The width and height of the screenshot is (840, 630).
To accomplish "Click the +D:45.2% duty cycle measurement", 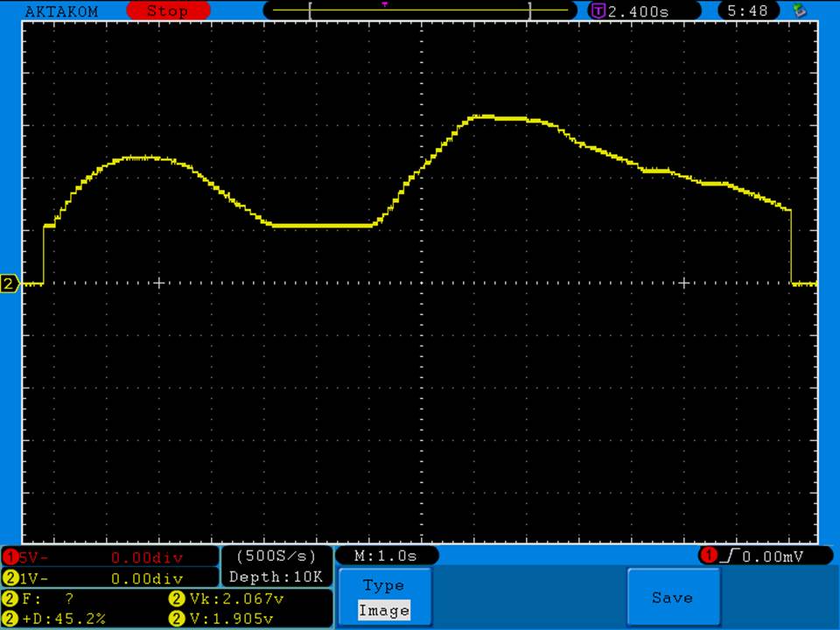I will coord(64,619).
